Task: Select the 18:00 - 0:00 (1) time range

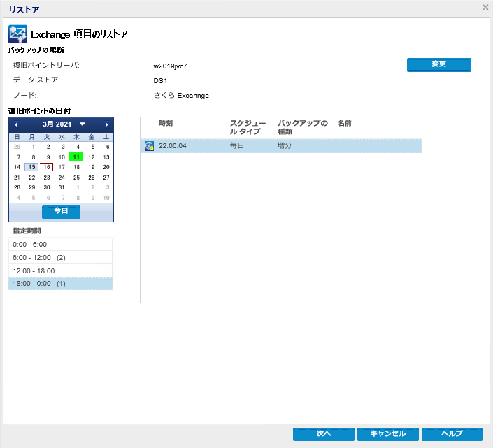Action: (x=60, y=284)
